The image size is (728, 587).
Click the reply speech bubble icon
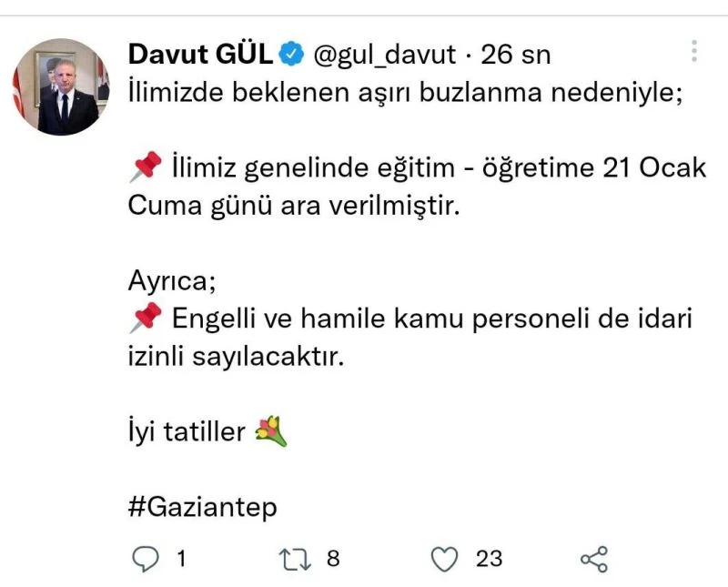pyautogui.click(x=146, y=558)
